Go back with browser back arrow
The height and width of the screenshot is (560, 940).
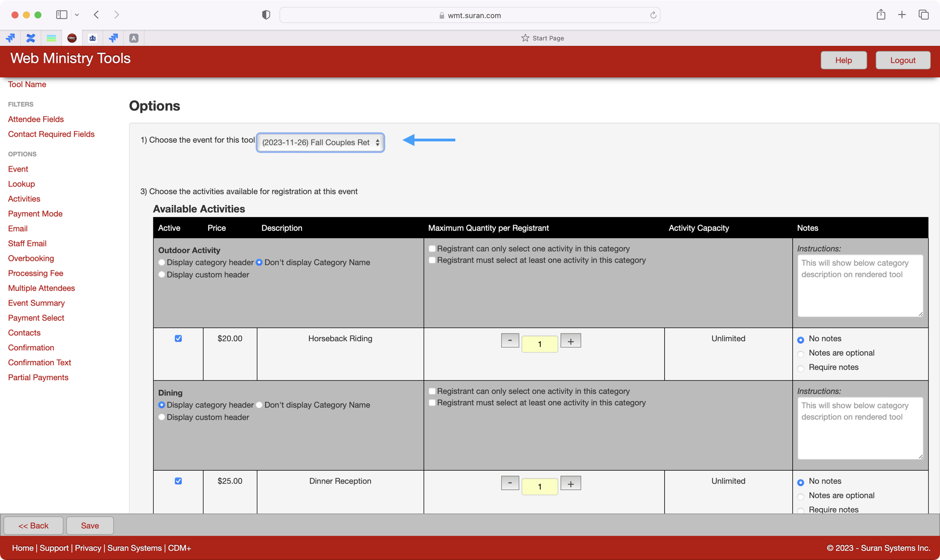96,15
